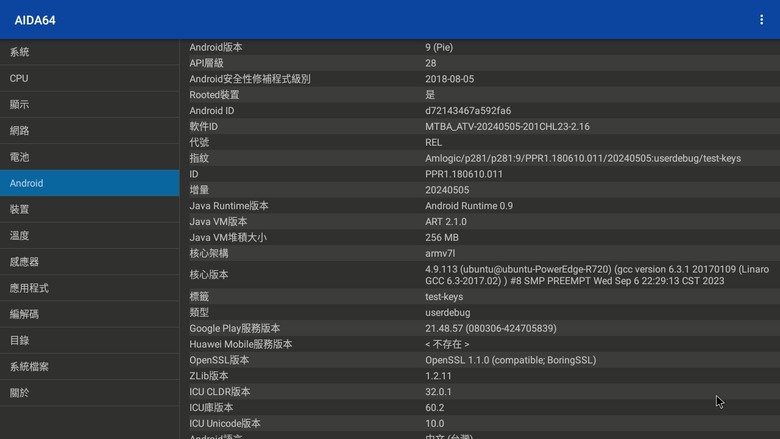Select the 代號 row label

199,143
